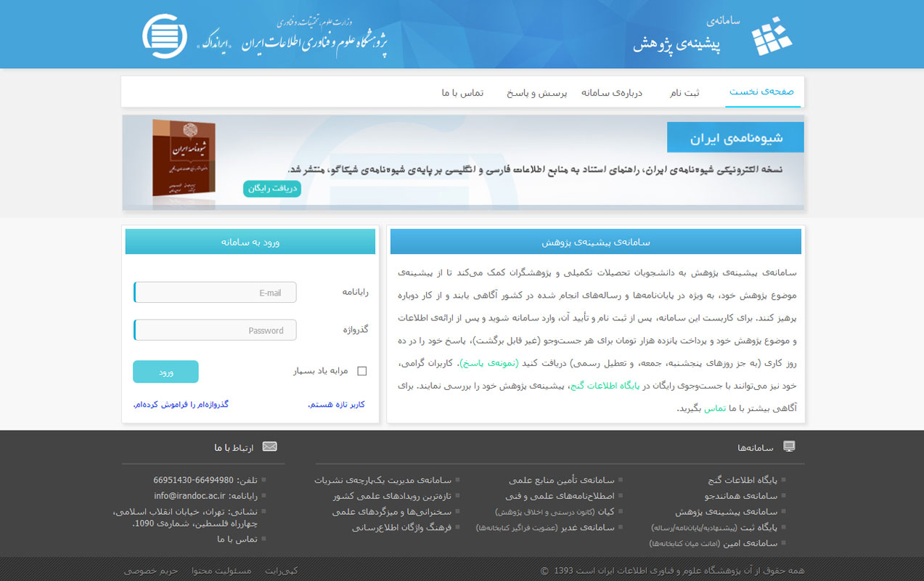The height and width of the screenshot is (581, 924).
Task: Click the دریافت رایگان download button
Action: coord(271,189)
